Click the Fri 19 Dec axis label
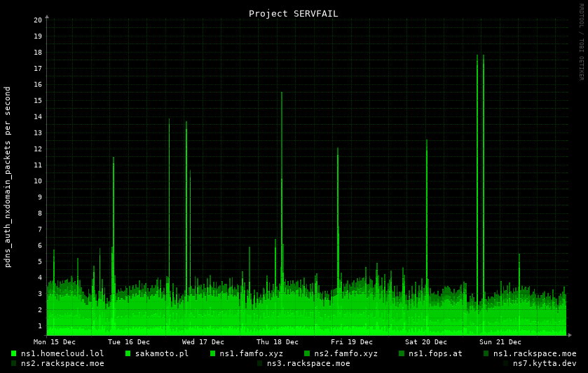Viewport: 588px width, 373px height. 352,342
